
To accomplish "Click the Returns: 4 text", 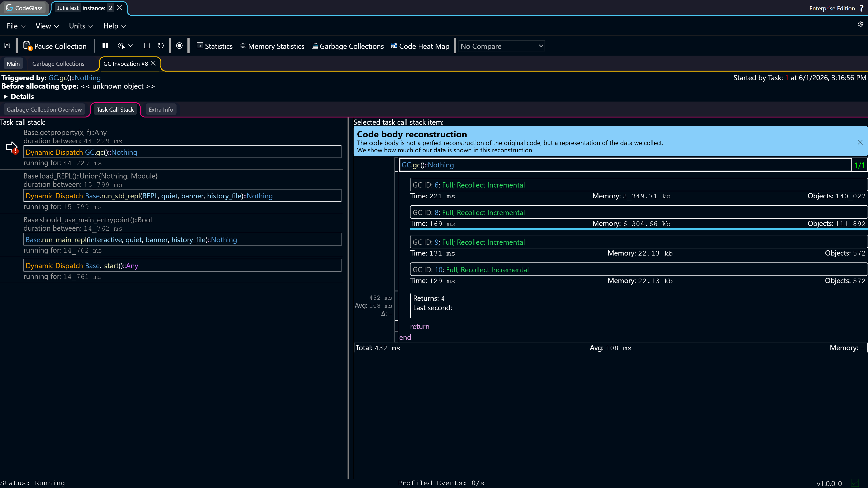I will [429, 298].
